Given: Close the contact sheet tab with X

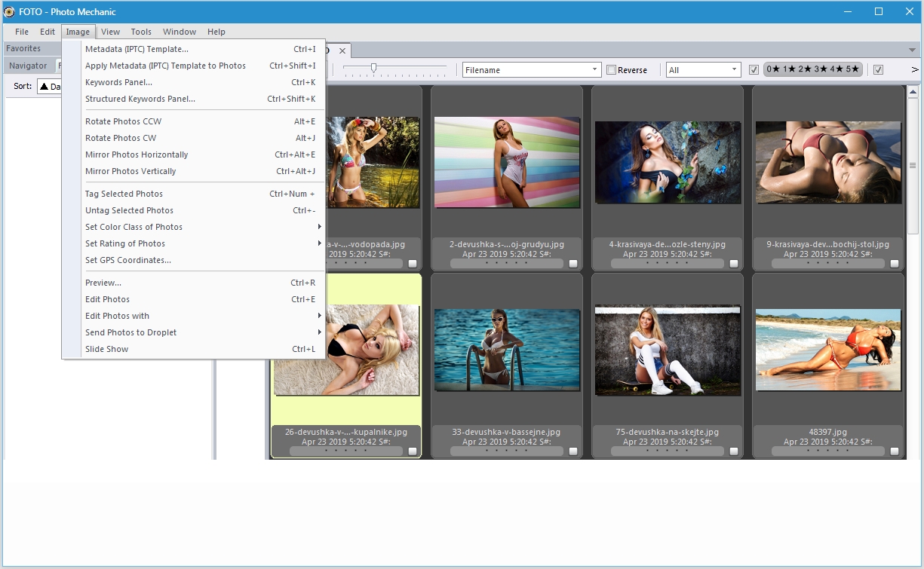Looking at the screenshot, I should [342, 50].
